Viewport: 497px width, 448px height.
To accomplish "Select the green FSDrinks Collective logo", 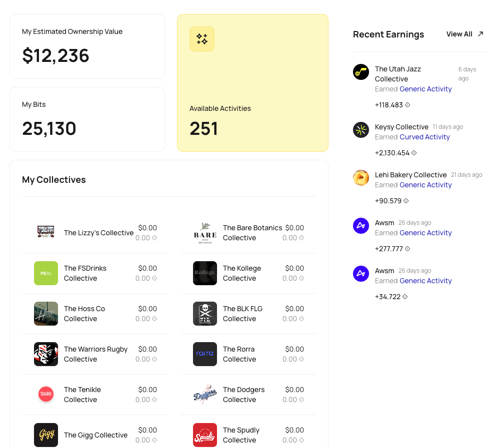I will pyautogui.click(x=46, y=273).
